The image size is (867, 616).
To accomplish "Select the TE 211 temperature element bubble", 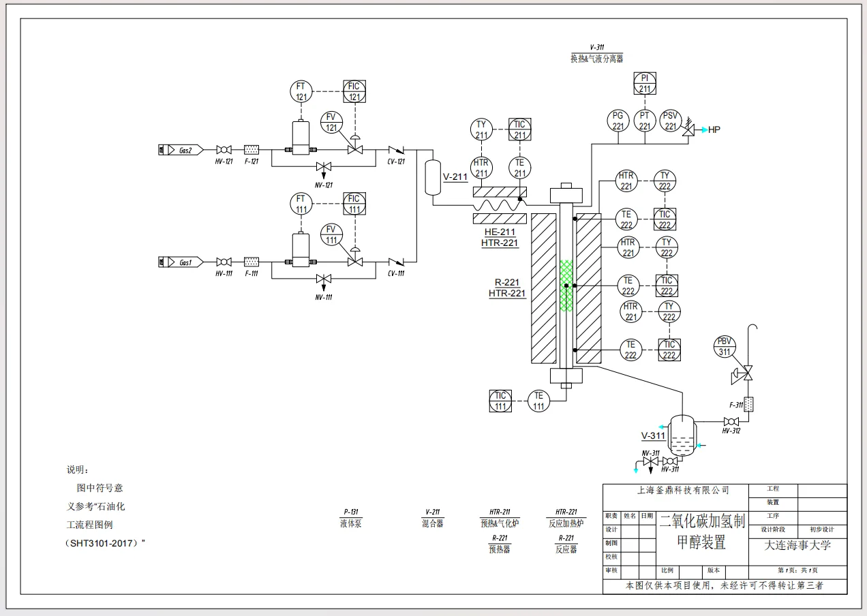I will click(x=520, y=168).
